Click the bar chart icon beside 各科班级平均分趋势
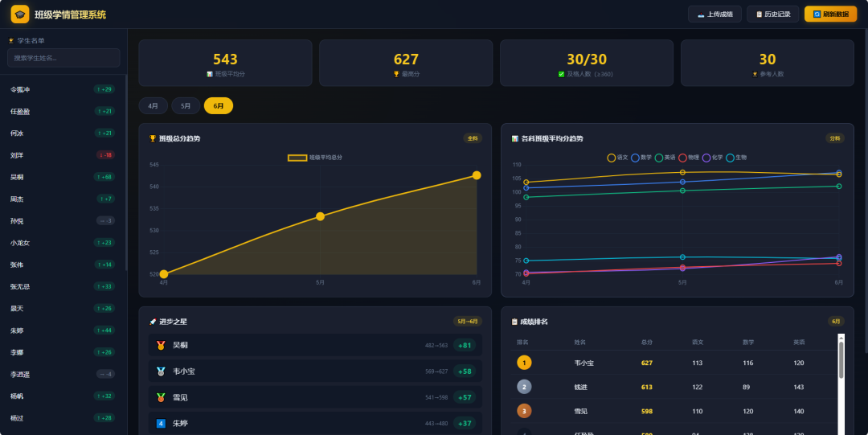 pyautogui.click(x=515, y=138)
